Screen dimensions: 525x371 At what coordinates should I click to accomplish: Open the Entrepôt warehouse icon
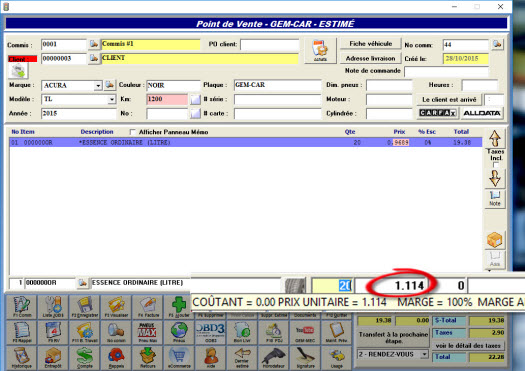53,357
